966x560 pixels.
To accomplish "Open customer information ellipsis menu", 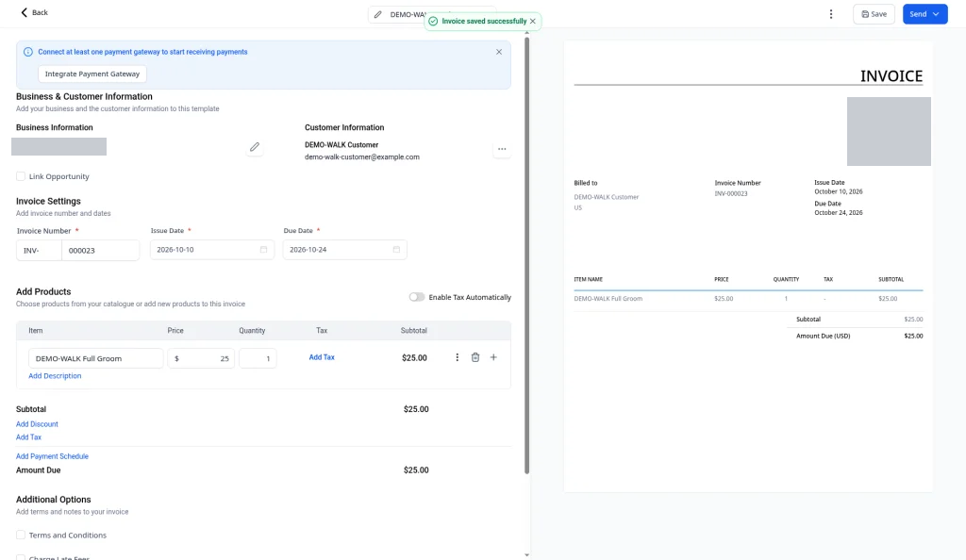I will tap(502, 149).
